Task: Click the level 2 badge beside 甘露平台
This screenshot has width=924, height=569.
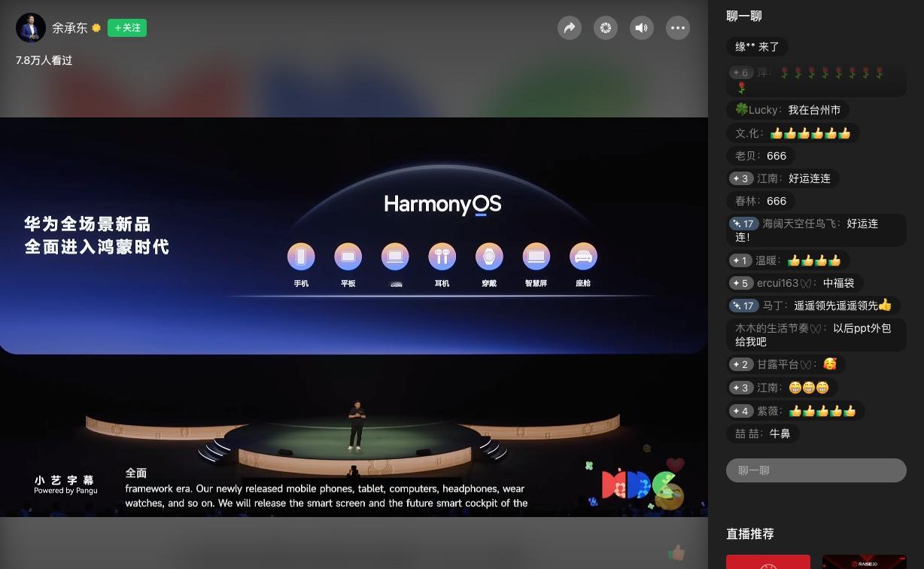Action: pyautogui.click(x=740, y=364)
